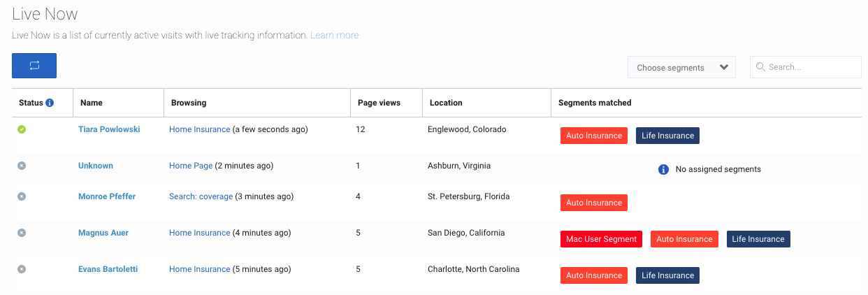
Task: Click the search magnifier icon
Action: coord(760,67)
